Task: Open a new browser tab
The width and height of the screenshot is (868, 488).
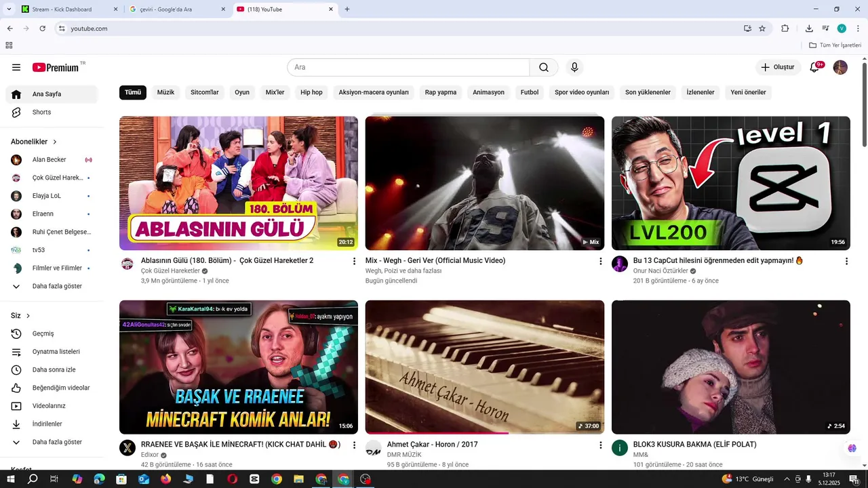Action: tap(347, 9)
